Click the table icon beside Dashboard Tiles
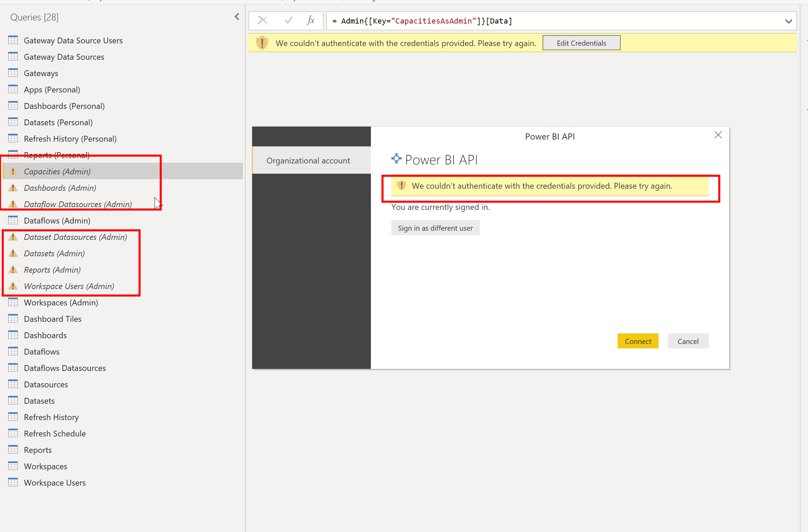808x532 pixels. [x=13, y=318]
